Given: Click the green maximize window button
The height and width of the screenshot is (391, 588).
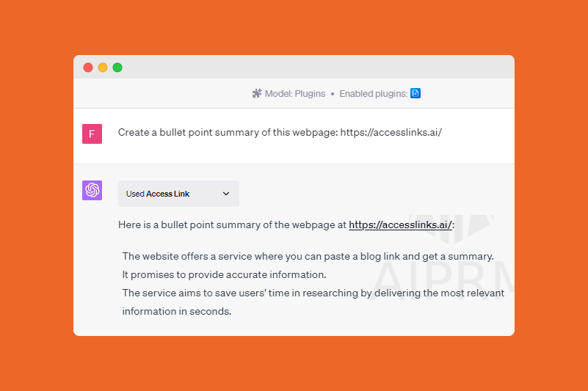Looking at the screenshot, I should 117,67.
